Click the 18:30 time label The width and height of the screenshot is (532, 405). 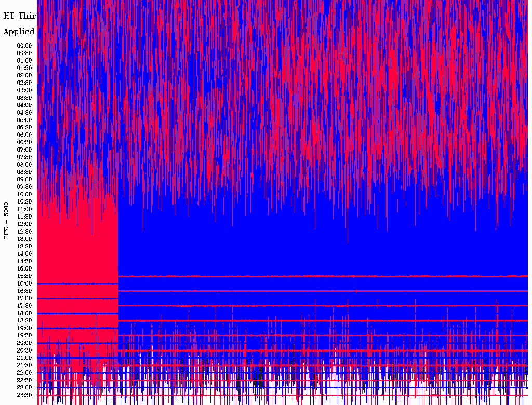(24, 320)
